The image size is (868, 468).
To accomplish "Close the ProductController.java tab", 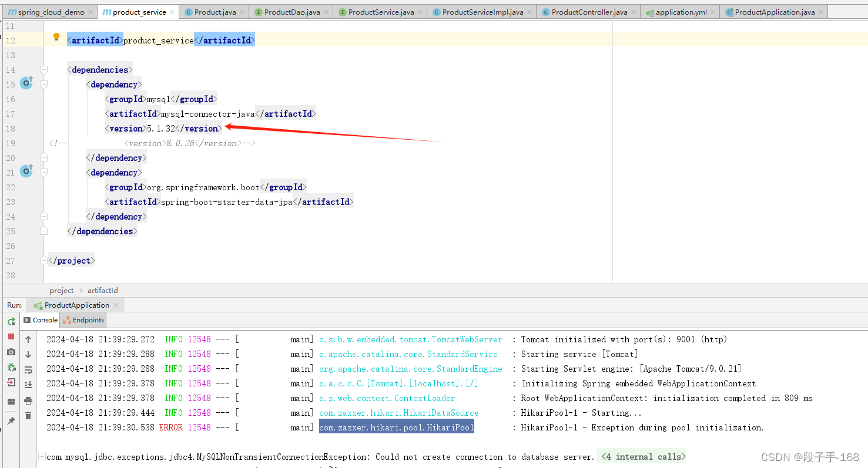I will click(x=634, y=12).
